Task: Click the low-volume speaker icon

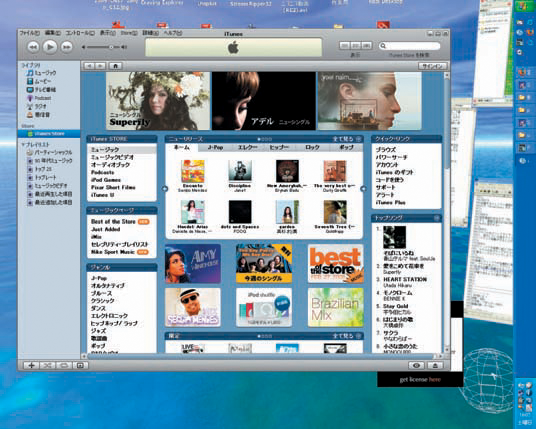Action: [83, 47]
